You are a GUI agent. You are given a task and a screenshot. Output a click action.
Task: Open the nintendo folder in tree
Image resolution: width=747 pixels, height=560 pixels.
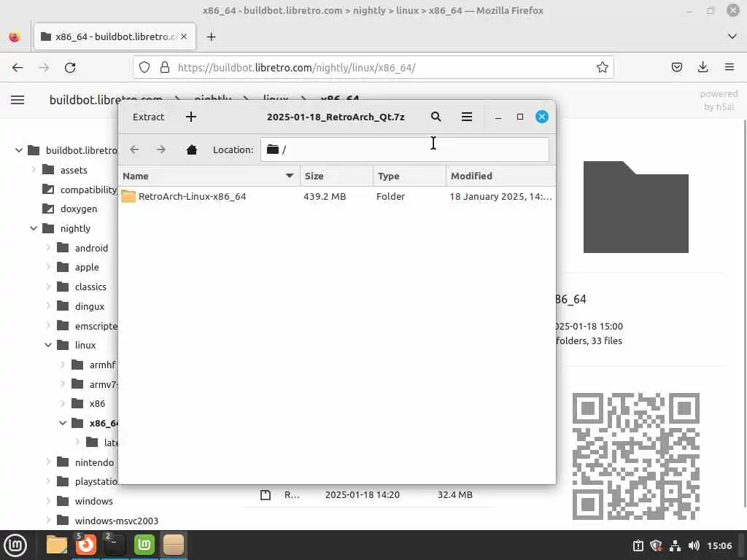pyautogui.click(x=85, y=462)
